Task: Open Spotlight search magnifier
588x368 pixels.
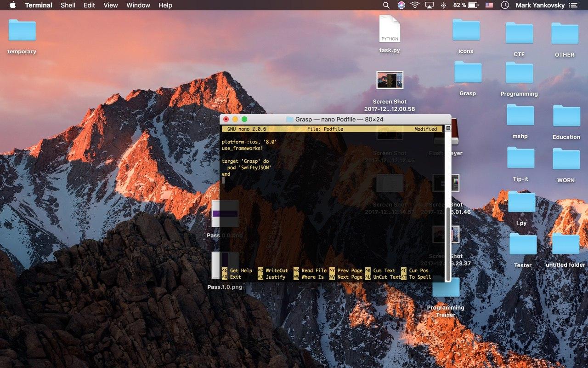Action: click(x=386, y=5)
